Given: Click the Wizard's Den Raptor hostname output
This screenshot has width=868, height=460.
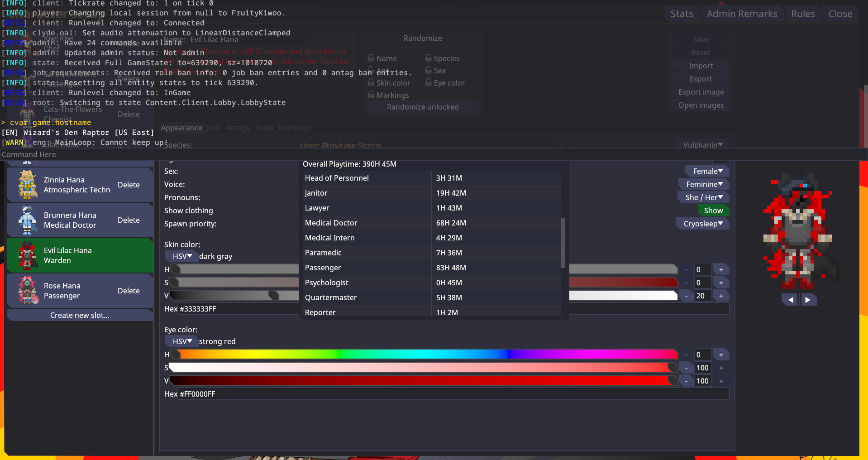Looking at the screenshot, I should pyautogui.click(x=78, y=133).
